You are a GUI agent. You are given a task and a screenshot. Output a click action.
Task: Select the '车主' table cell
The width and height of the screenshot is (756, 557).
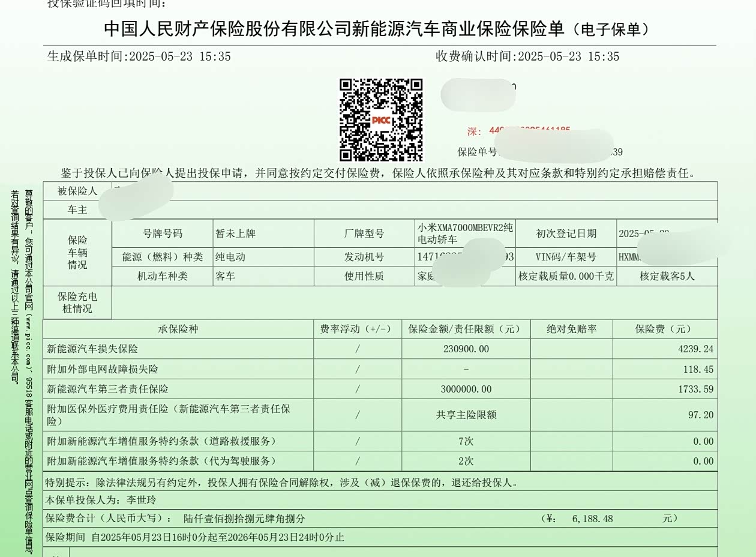coord(77,210)
